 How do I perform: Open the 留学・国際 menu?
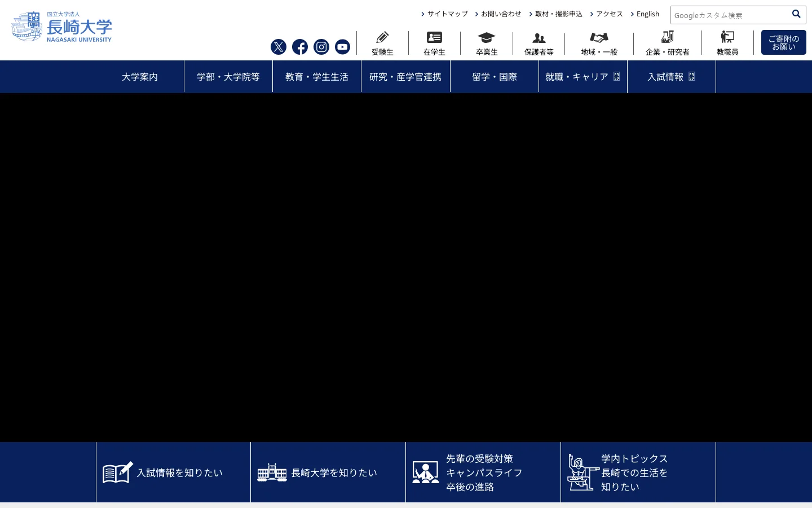[495, 77]
